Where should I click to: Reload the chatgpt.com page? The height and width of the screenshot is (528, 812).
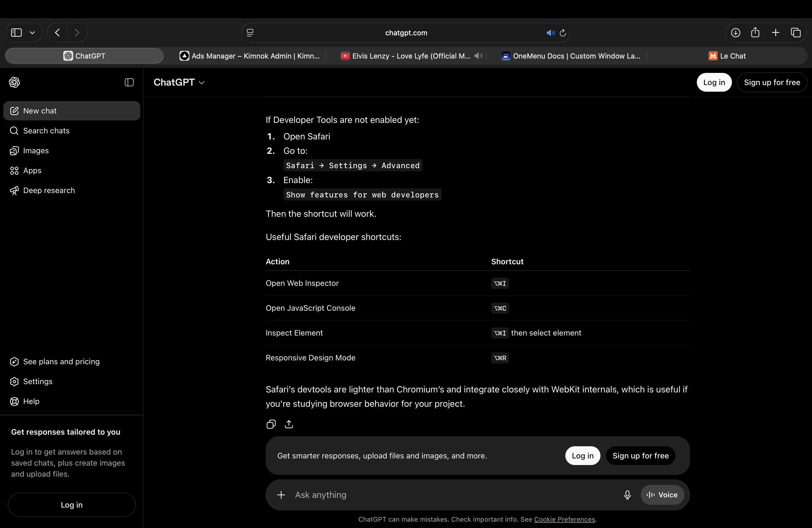(x=563, y=33)
